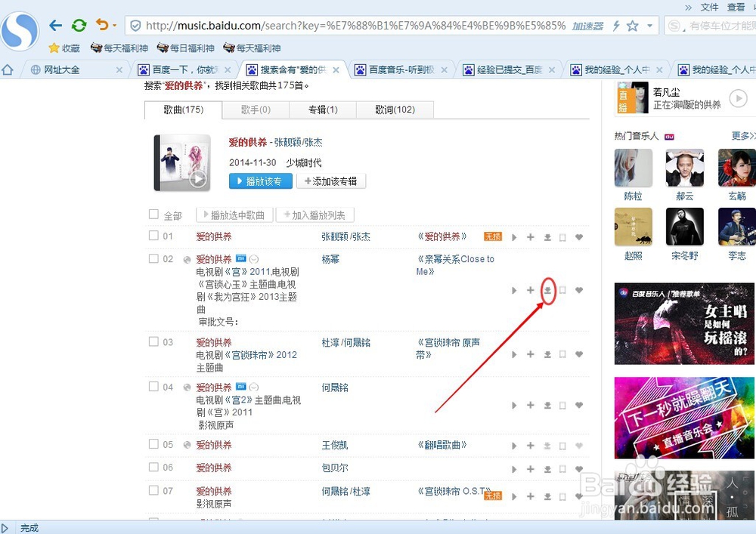The width and height of the screenshot is (756, 534).
Task: Click the 加速器 link in address bar
Action: (587, 26)
